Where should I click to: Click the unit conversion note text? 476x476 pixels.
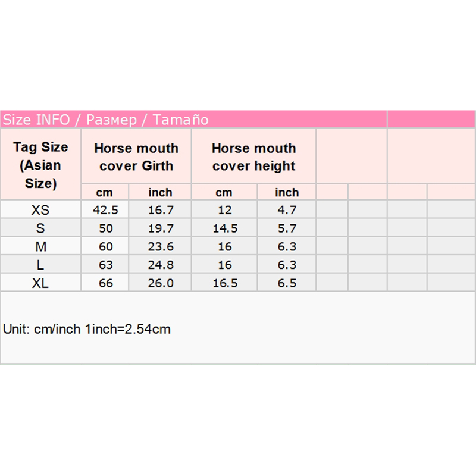click(x=87, y=329)
